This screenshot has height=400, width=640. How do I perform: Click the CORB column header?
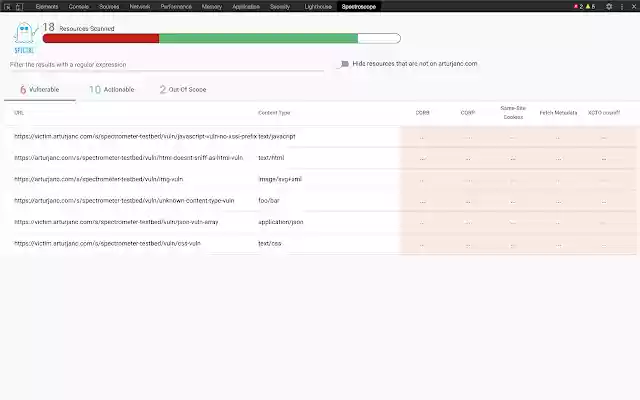click(x=422, y=113)
